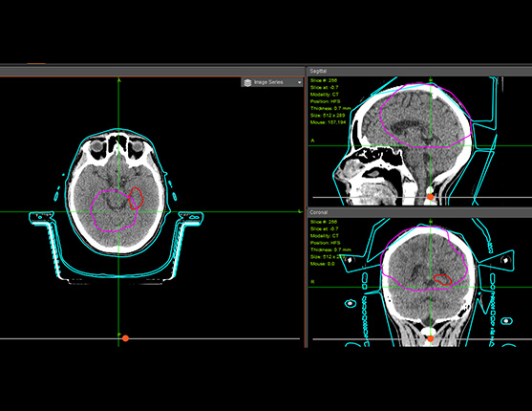Select the red contour in Coronal view

tap(443, 279)
